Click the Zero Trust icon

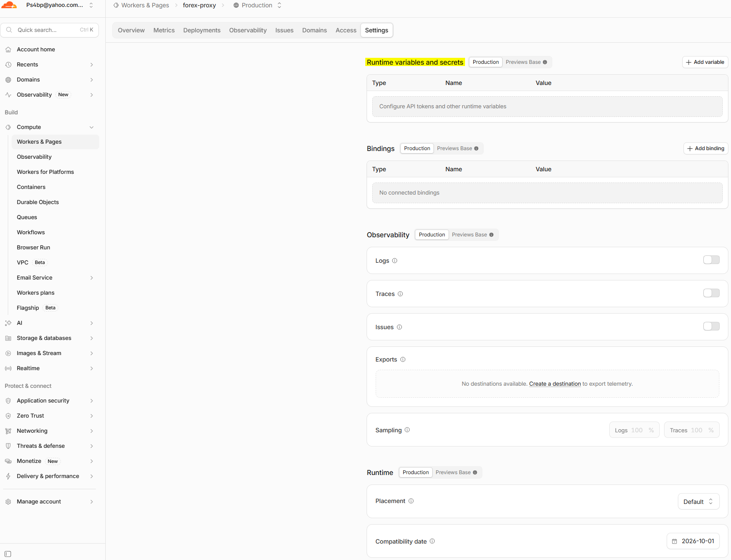coord(8,416)
